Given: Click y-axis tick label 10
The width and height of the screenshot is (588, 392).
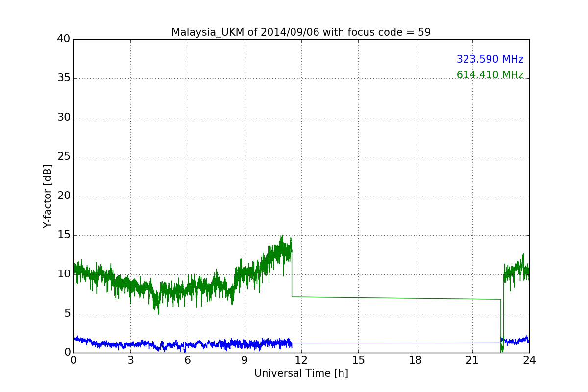Looking at the screenshot, I should click(63, 274).
